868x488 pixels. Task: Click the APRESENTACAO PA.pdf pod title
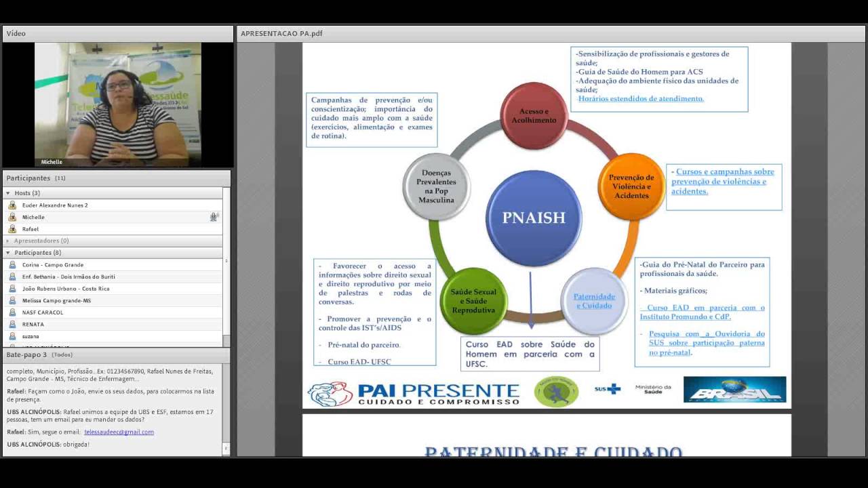coord(281,33)
